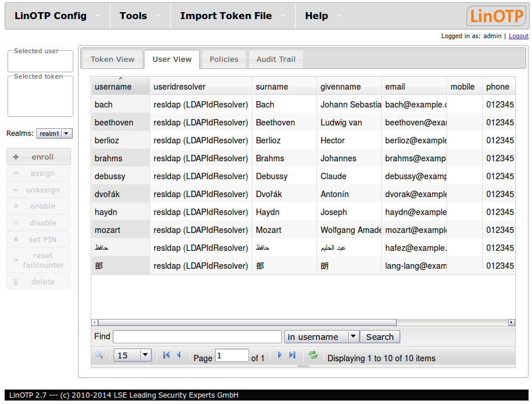The width and height of the screenshot is (532, 404).
Task: Click the magnifier search icon in pager bar
Action: tap(99, 355)
